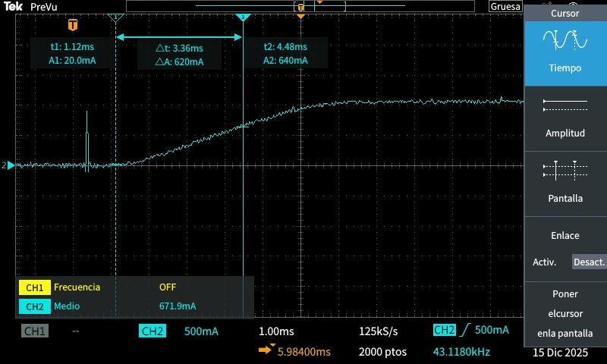Click orange delay arrow icon beside 5.98400ms
Viewport: 607px width, 364px height.
point(266,350)
